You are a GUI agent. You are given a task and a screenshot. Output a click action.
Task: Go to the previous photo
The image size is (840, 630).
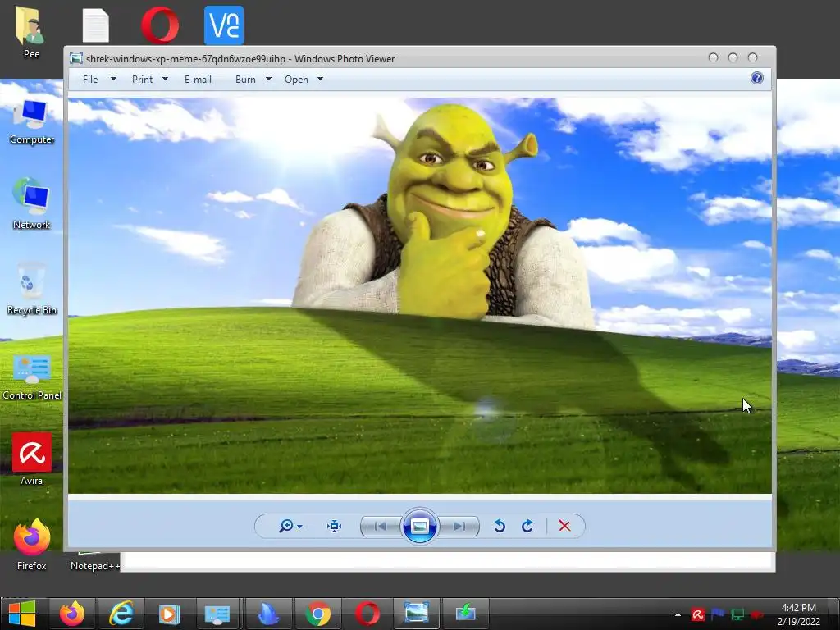coord(381,526)
